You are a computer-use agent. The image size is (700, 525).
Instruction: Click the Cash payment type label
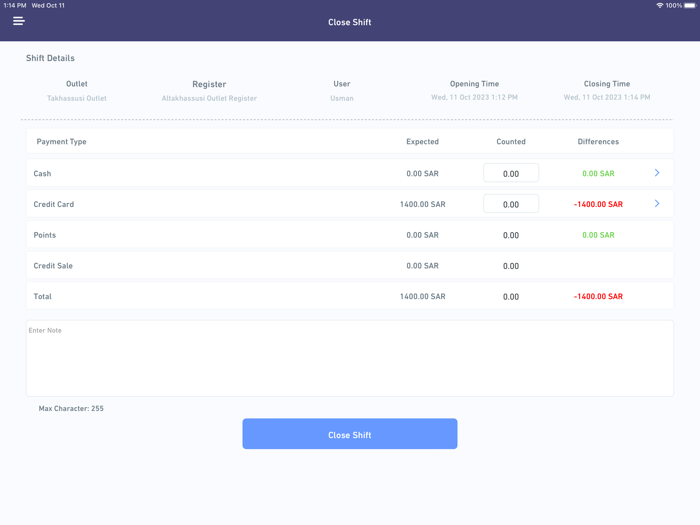click(x=42, y=174)
